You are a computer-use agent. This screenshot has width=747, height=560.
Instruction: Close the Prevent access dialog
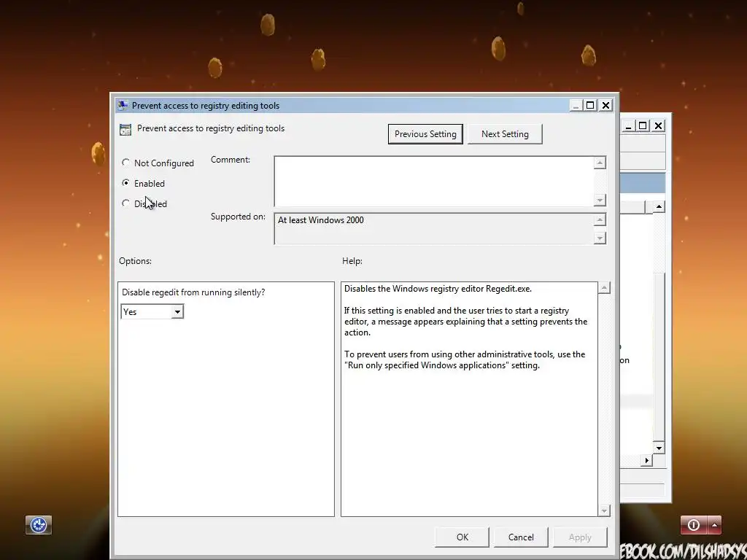pos(605,105)
